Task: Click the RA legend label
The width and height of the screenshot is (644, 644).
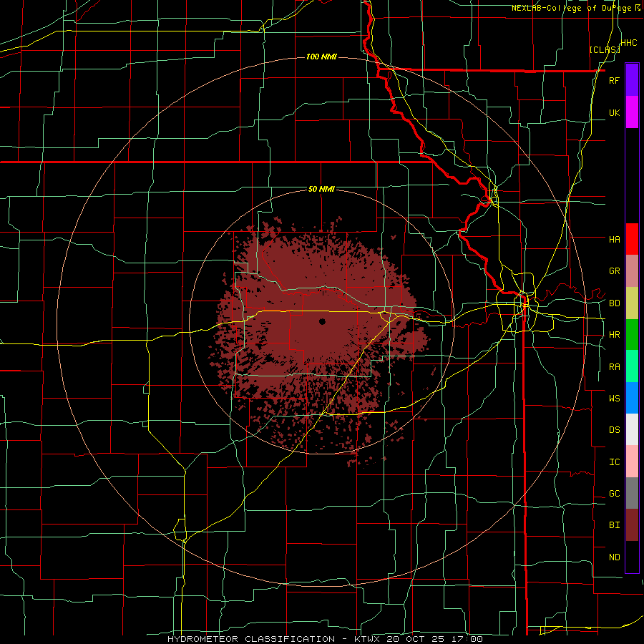Action: tap(614, 367)
